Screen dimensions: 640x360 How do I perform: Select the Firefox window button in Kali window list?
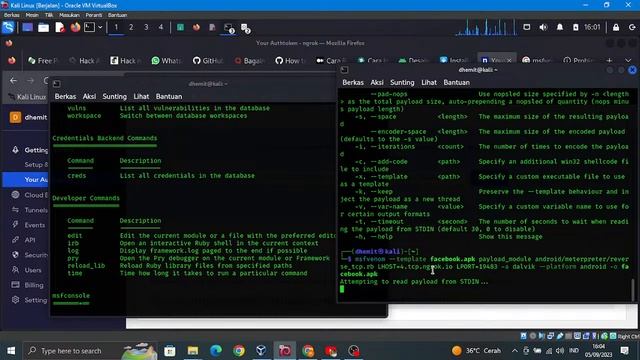[x=196, y=27]
